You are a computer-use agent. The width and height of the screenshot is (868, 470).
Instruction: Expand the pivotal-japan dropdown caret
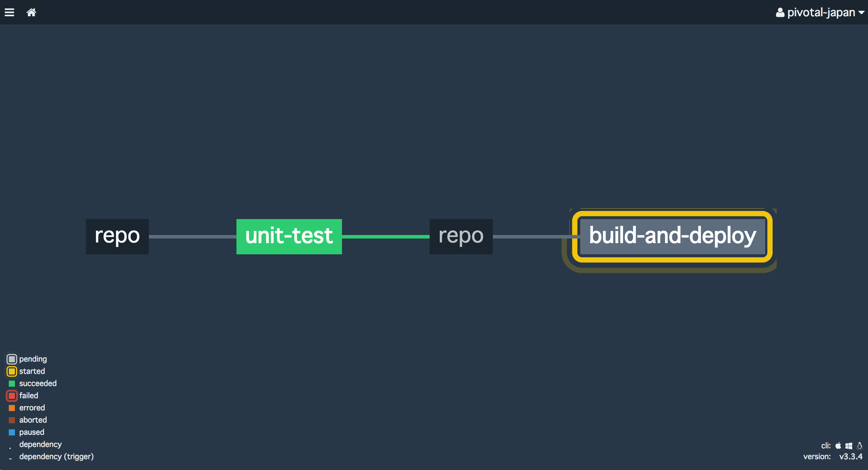(862, 13)
